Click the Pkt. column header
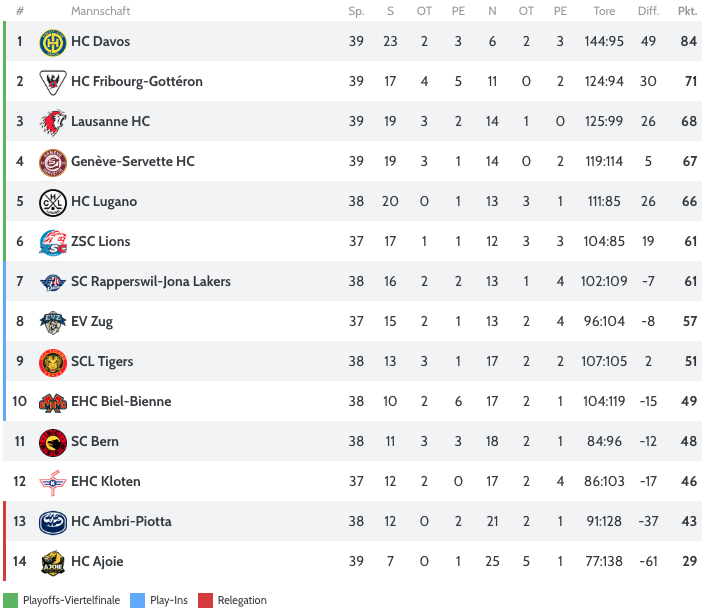The image size is (708, 613). pyautogui.click(x=686, y=11)
